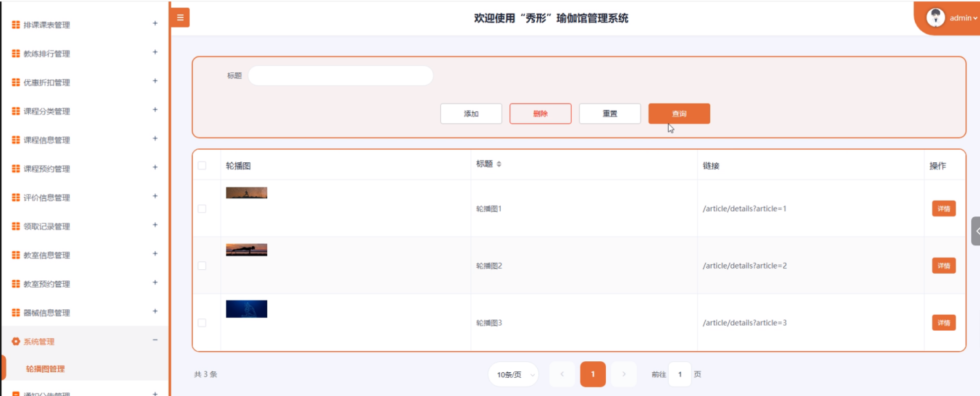This screenshot has width=980, height=396.
Task: Click the 链接 column header
Action: (x=711, y=166)
